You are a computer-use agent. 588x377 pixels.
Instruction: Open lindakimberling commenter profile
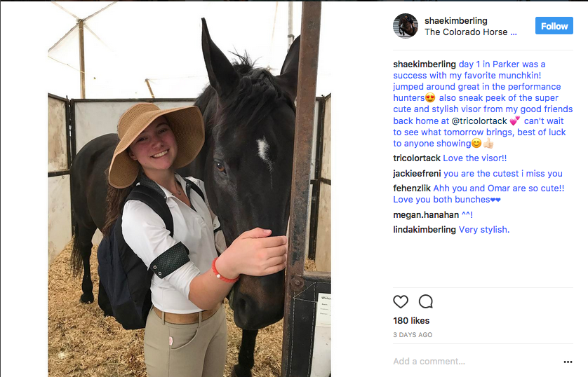click(x=424, y=230)
